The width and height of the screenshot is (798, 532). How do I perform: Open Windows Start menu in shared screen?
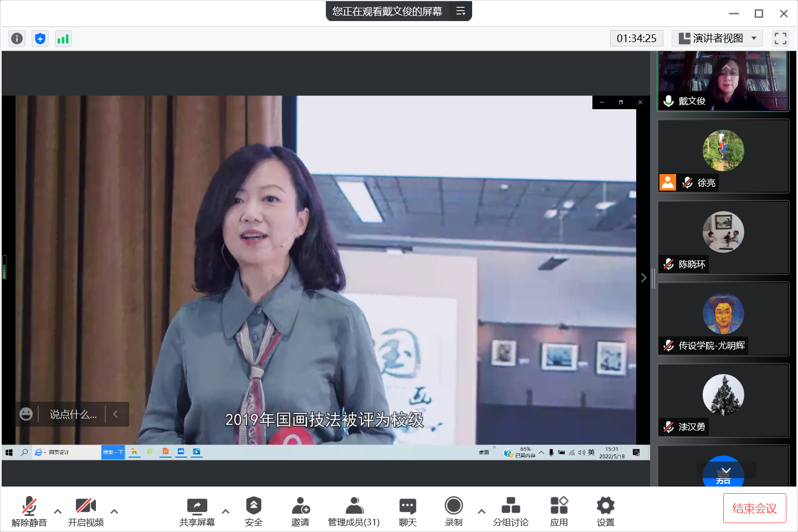(8, 452)
